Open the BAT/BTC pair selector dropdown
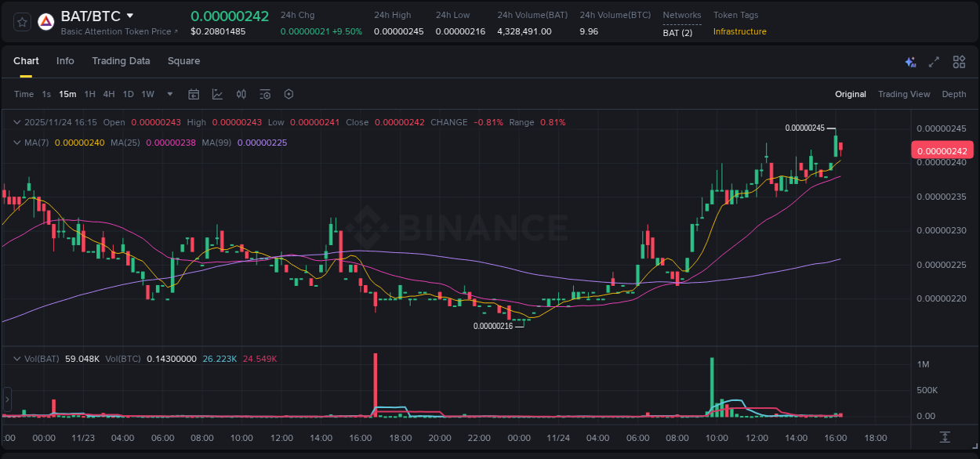 129,15
